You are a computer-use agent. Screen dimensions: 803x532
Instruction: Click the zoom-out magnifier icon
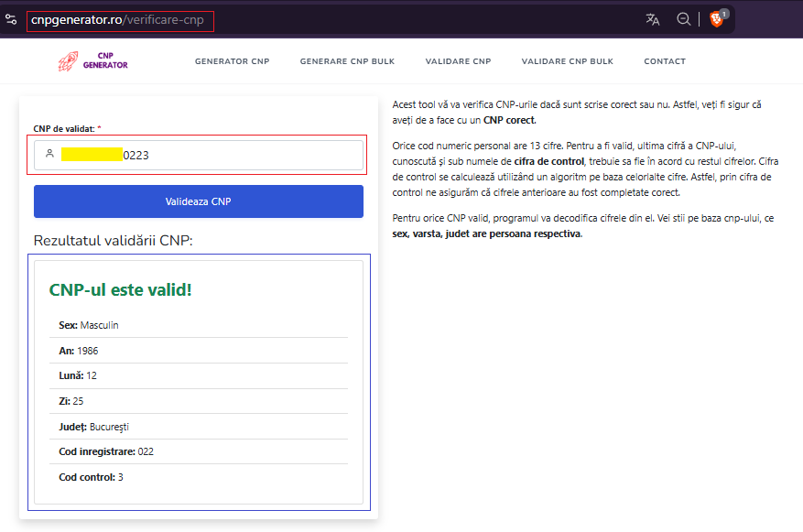click(x=683, y=18)
